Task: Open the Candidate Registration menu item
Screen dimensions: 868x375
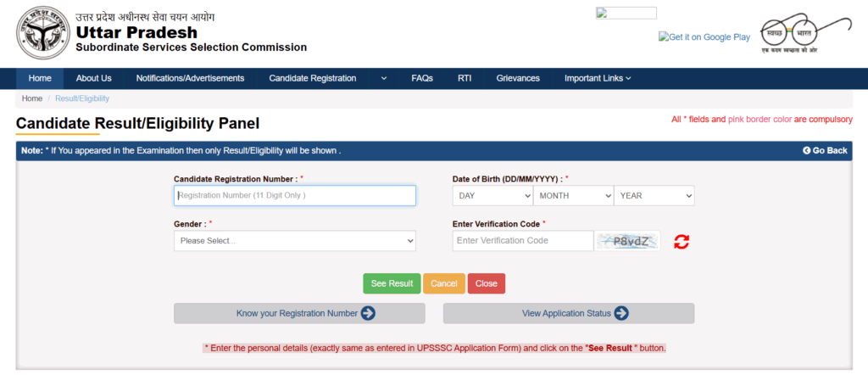Action: point(312,78)
